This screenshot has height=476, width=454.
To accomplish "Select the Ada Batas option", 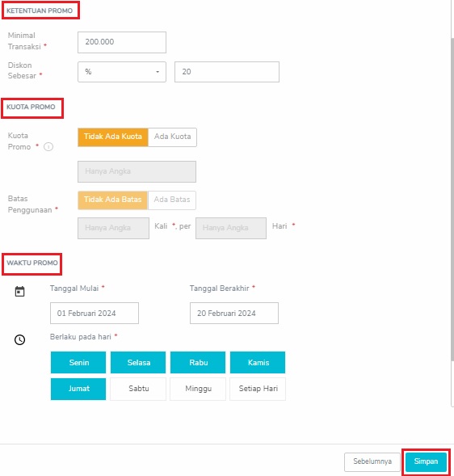I will [172, 200].
